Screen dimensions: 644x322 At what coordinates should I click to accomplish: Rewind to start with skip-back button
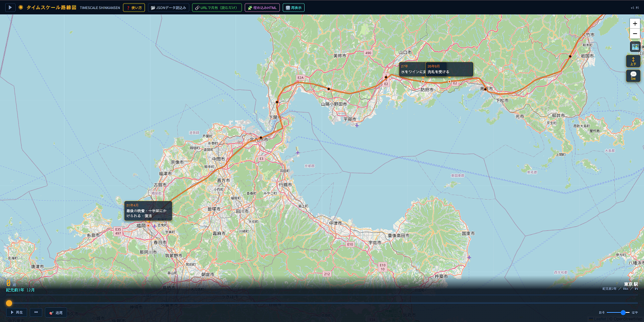pyautogui.click(x=36, y=312)
